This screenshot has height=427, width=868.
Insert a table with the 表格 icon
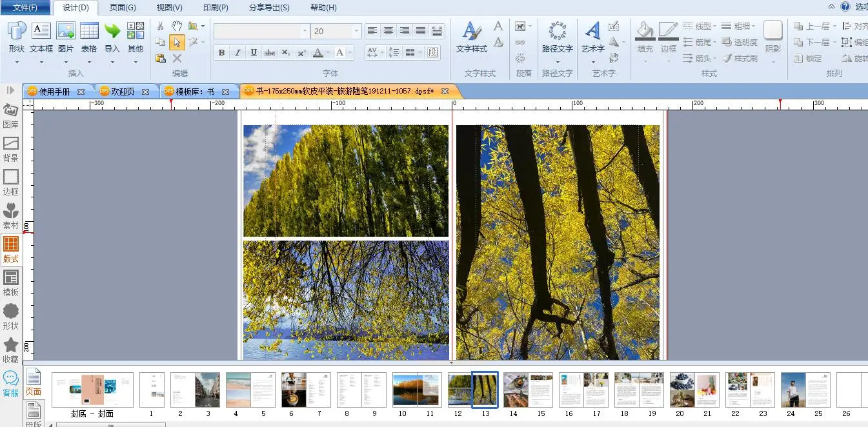click(89, 31)
